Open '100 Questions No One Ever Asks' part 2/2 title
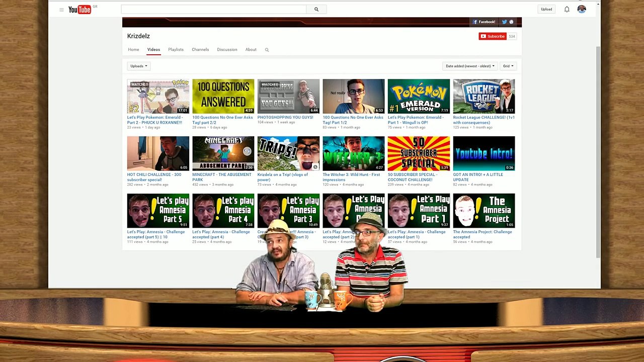 [x=222, y=120]
